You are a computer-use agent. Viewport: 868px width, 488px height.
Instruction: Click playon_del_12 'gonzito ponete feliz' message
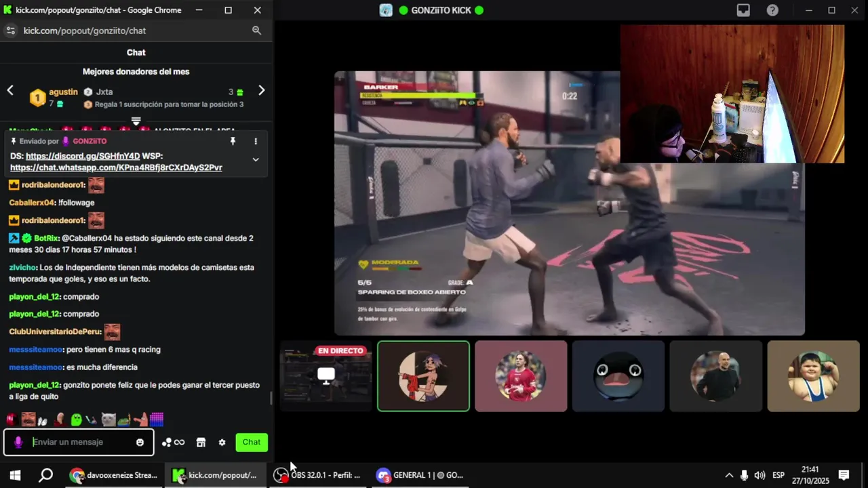pyautogui.click(x=134, y=390)
